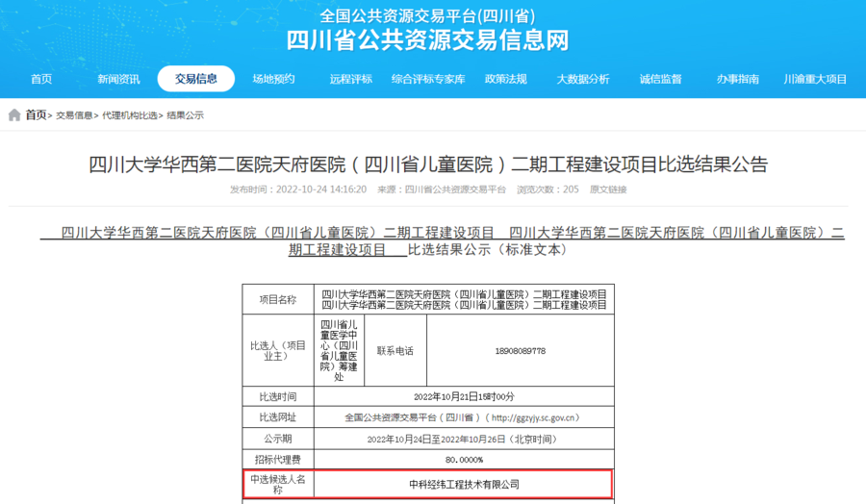Screen dimensions: 866x504
Task: Click 比选结果公示（标准文本）heading text
Action: pyautogui.click(x=488, y=249)
